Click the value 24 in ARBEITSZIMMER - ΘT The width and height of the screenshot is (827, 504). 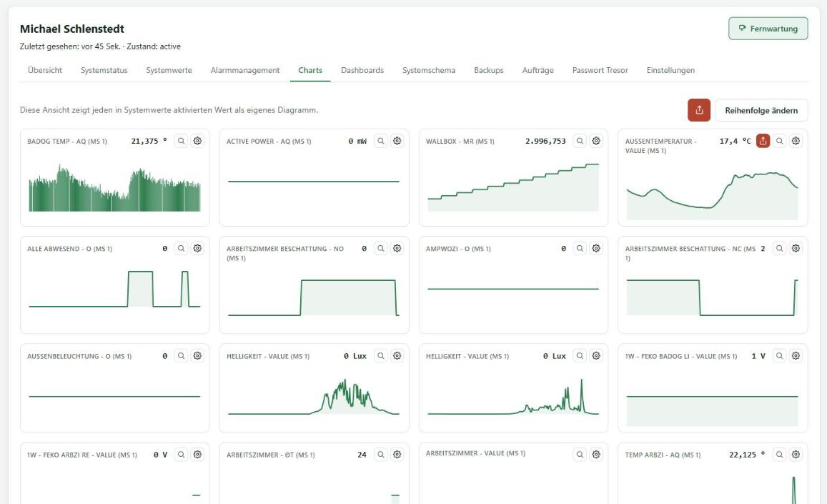[362, 455]
